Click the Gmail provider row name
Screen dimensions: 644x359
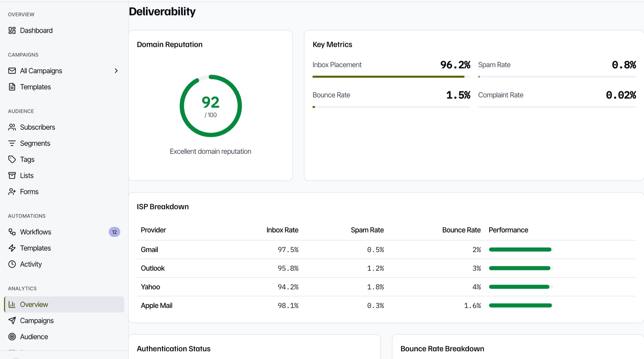(149, 250)
